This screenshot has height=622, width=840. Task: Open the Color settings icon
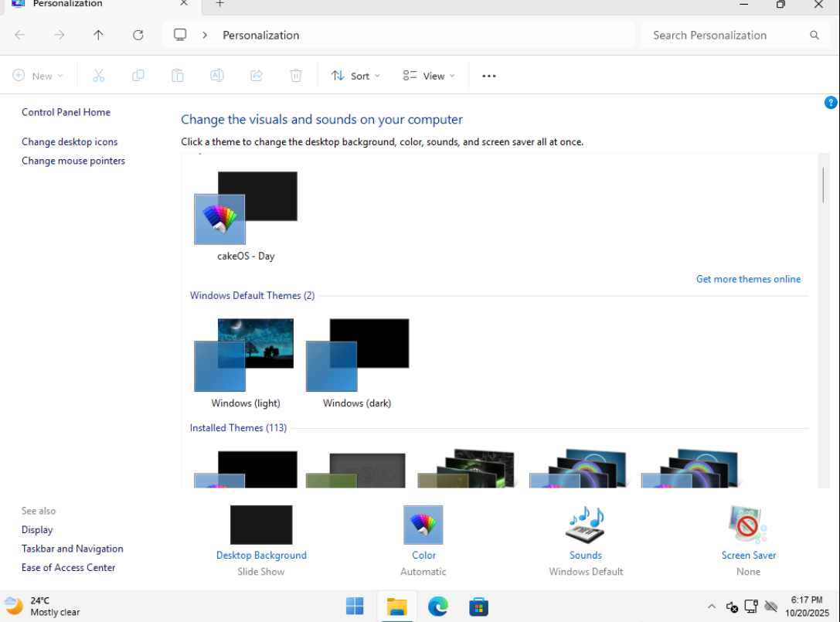coord(423,525)
